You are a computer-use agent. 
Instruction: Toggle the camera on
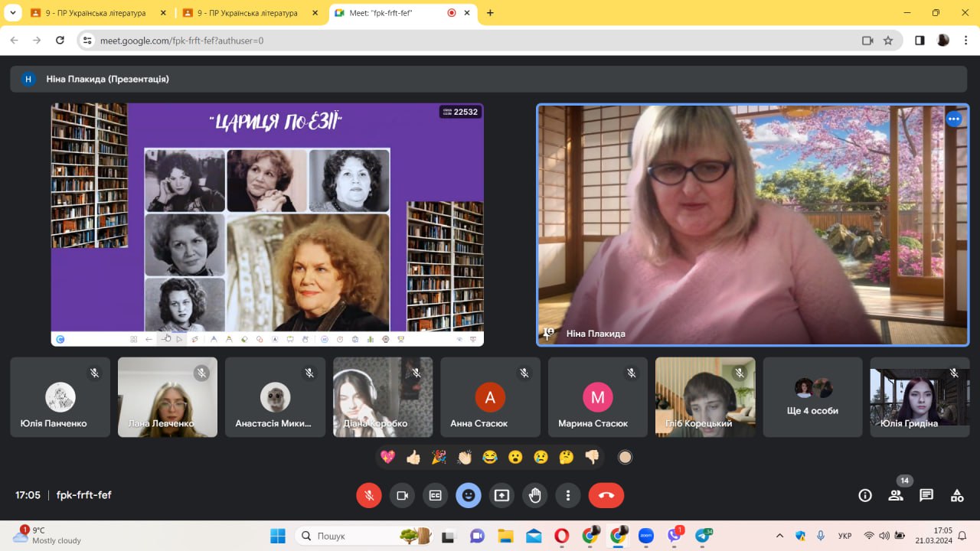[x=402, y=495]
